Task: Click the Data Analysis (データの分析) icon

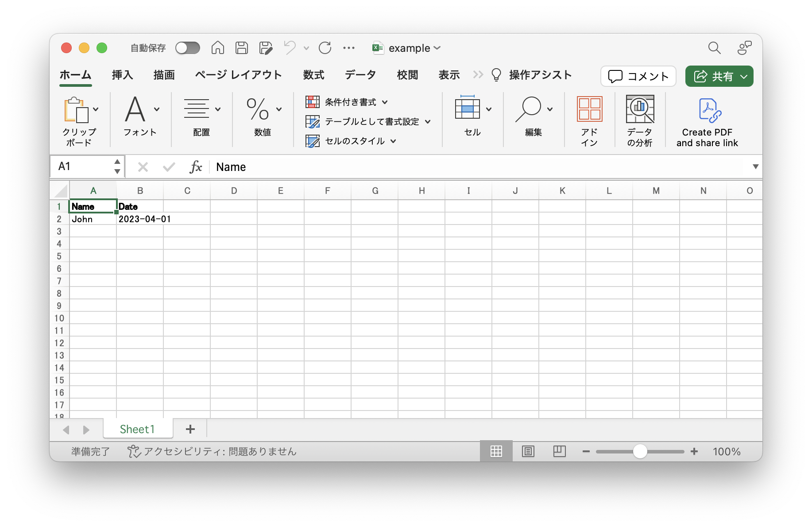Action: pyautogui.click(x=640, y=109)
